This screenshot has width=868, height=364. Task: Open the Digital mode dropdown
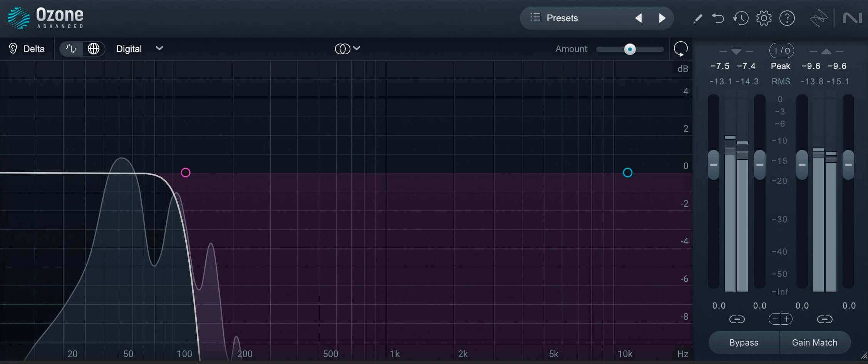139,49
